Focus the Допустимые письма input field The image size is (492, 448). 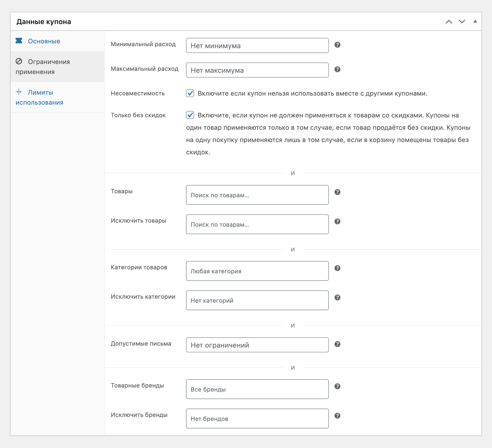click(x=257, y=345)
